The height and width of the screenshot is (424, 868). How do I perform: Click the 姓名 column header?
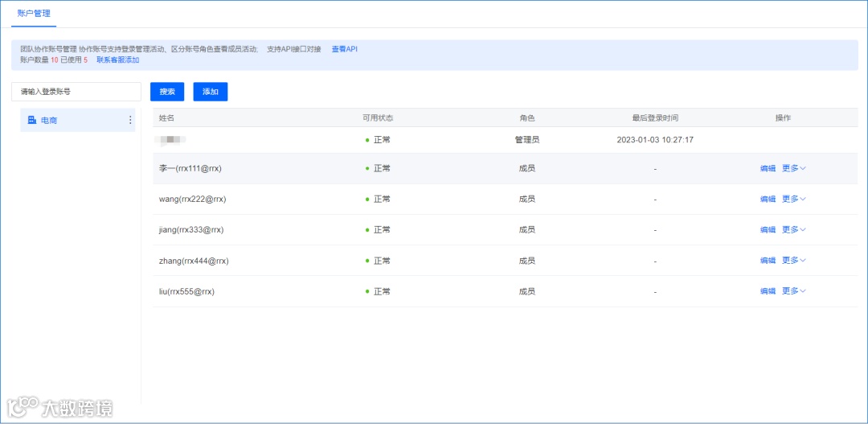pos(166,118)
